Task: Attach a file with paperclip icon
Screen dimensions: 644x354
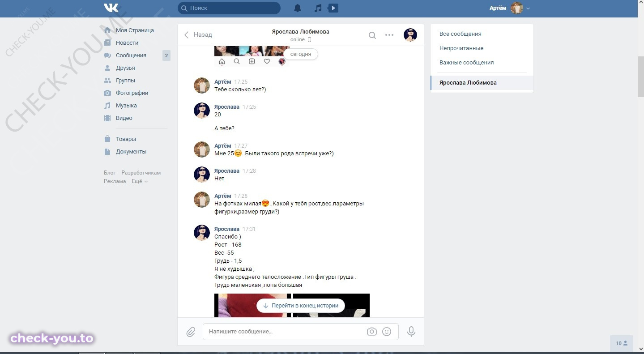Action: (191, 332)
